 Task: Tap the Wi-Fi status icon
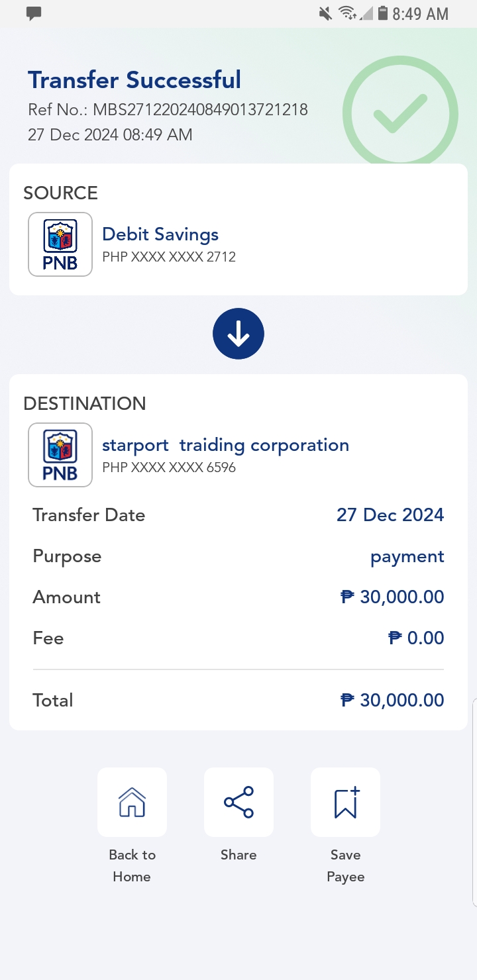tap(346, 13)
